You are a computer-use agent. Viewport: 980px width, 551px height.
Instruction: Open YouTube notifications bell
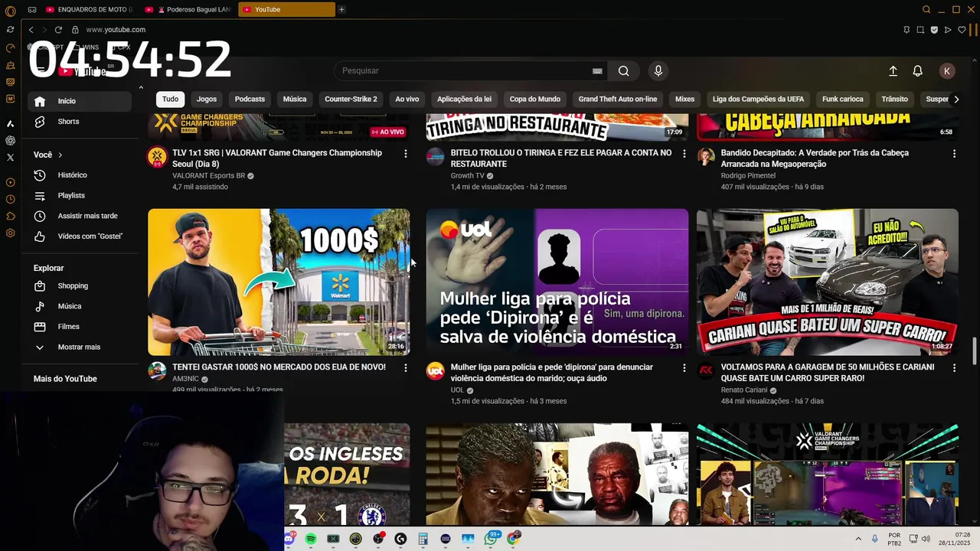(x=917, y=71)
